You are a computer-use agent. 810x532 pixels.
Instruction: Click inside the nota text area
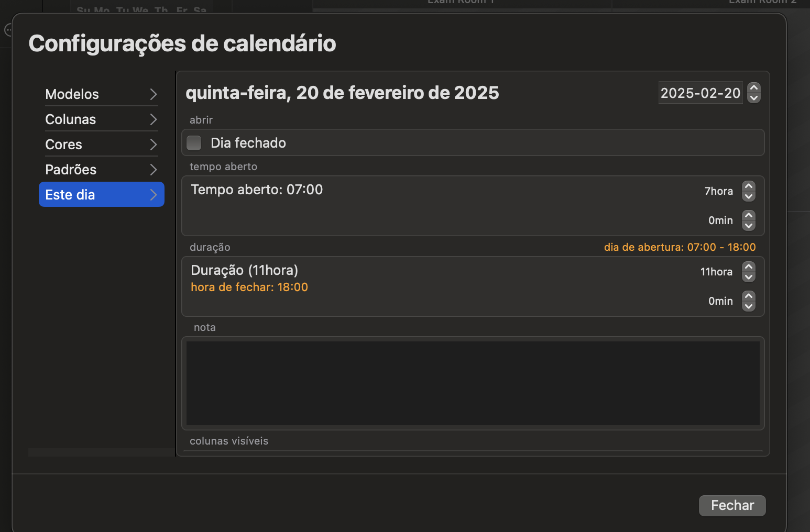(473, 383)
